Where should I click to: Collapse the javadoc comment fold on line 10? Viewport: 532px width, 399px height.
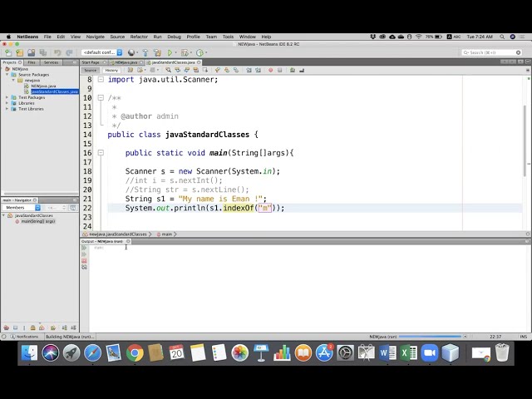(101, 98)
